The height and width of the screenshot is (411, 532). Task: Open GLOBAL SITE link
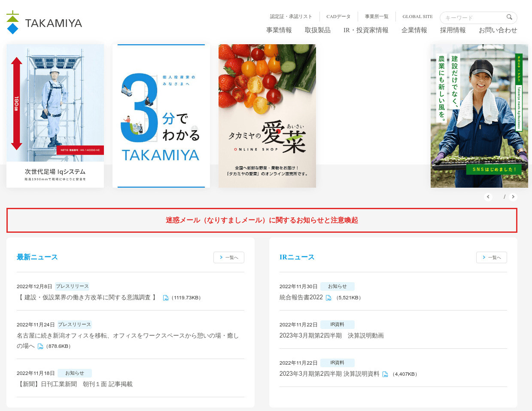tap(417, 16)
